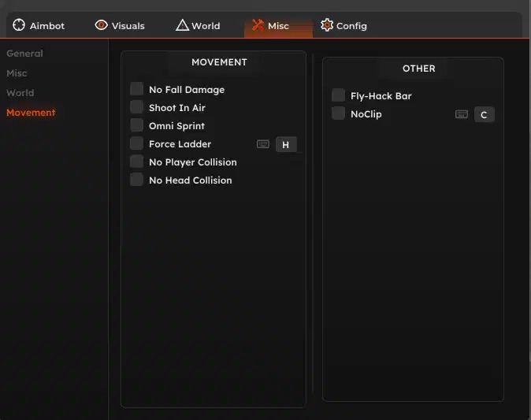Toggle the Shoot In Air checkbox
Image resolution: width=531 pixels, height=420 pixels.
tap(137, 107)
